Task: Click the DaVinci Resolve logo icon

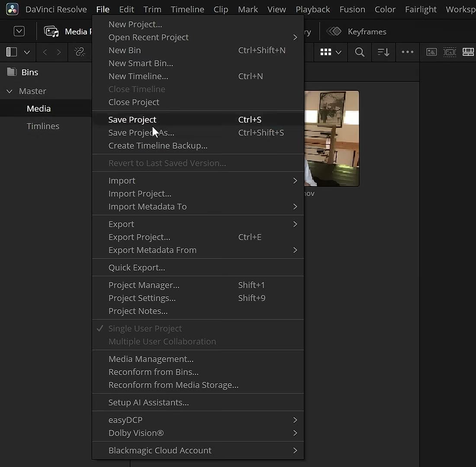Action: click(12, 9)
